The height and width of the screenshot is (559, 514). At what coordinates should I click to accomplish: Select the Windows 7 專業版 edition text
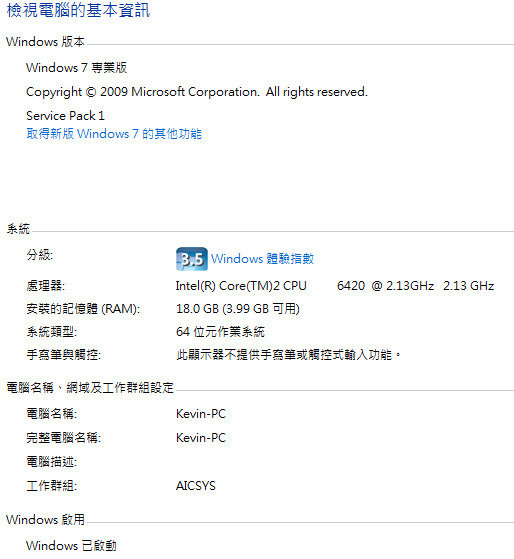pos(76,68)
